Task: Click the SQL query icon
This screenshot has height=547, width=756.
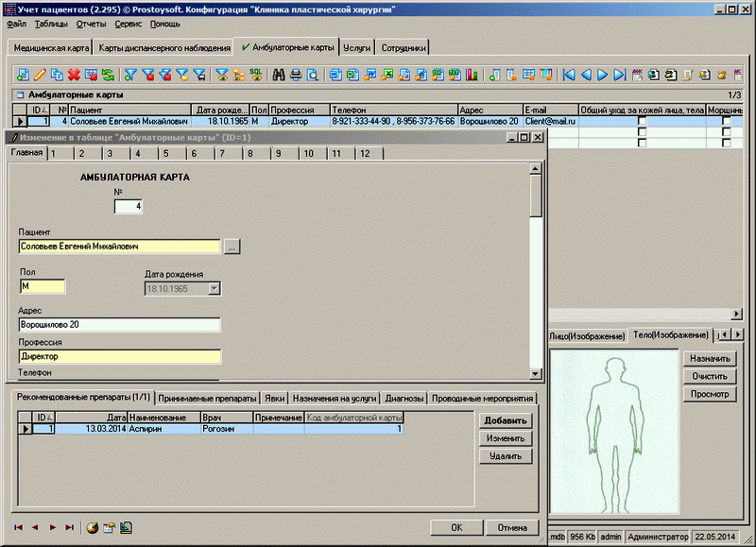Action: [255, 75]
